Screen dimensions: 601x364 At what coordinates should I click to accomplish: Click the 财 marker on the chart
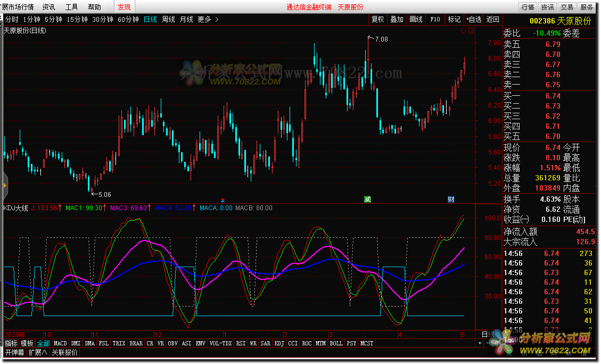[451, 199]
